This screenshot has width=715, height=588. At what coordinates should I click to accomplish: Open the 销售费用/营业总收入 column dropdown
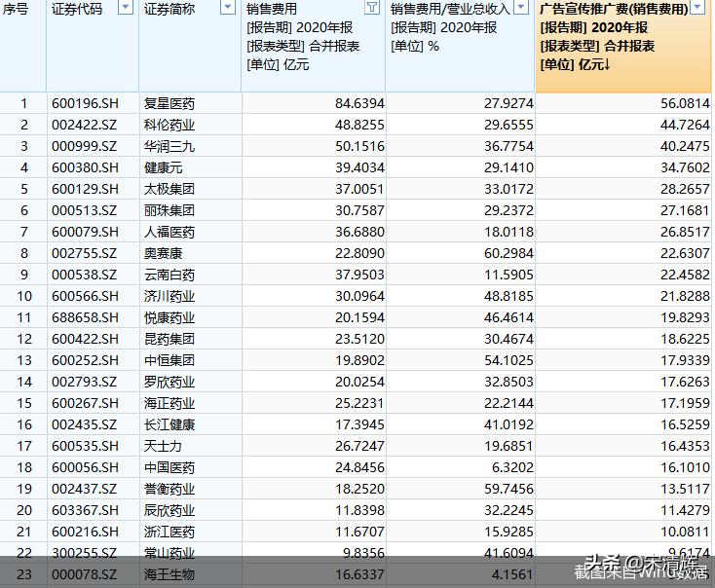point(521,7)
